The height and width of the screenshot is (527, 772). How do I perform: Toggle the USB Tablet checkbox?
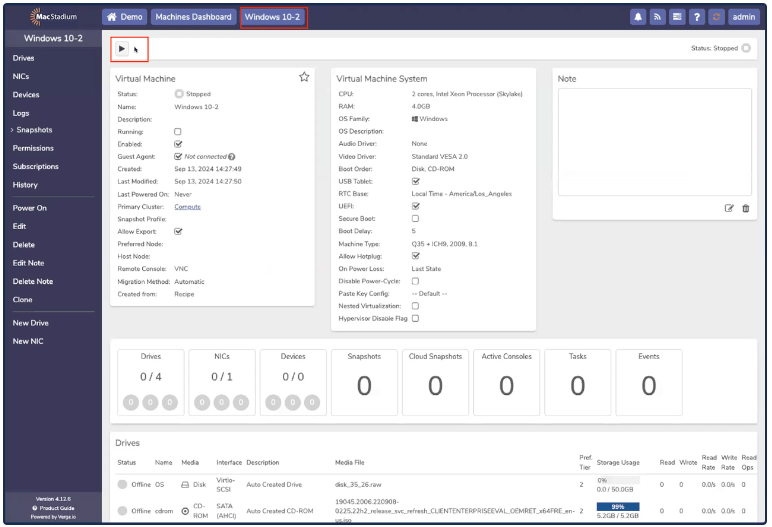[x=416, y=181]
